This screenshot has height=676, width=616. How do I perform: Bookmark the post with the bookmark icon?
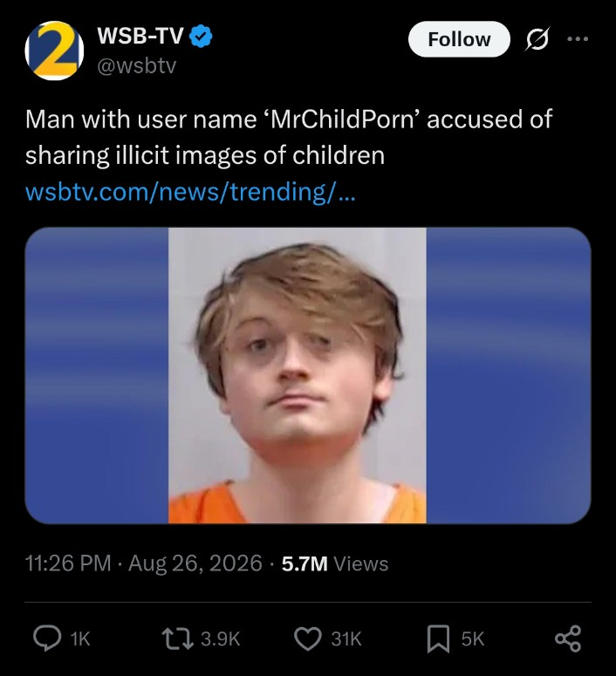pyautogui.click(x=438, y=638)
